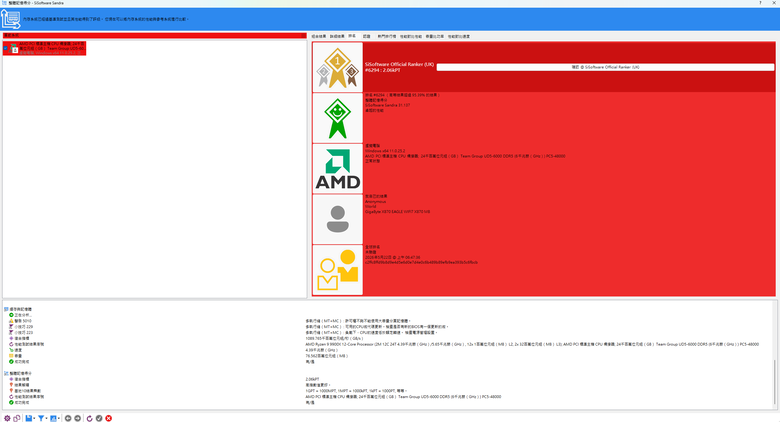Click the tip icon beside 223
Image resolution: width=780 pixels, height=422 pixels.
click(11, 332)
